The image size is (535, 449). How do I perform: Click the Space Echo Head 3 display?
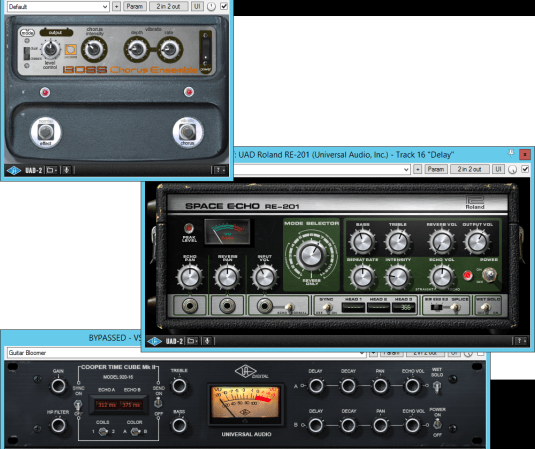tap(404, 307)
